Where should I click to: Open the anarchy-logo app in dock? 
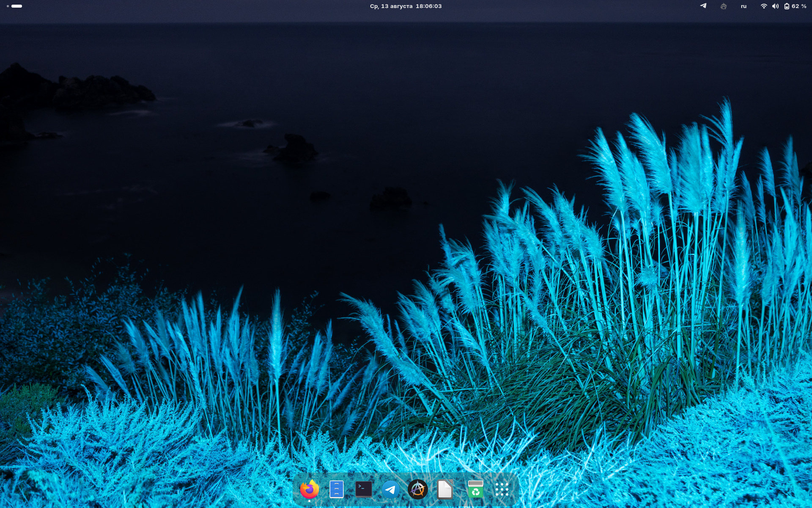click(417, 489)
